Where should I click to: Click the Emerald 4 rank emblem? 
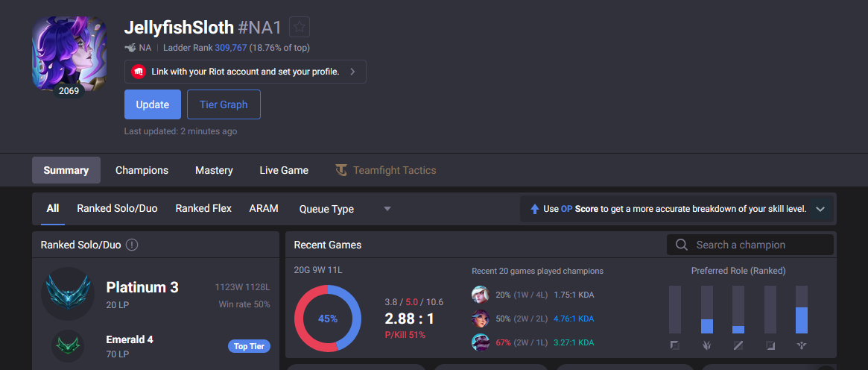[68, 346]
